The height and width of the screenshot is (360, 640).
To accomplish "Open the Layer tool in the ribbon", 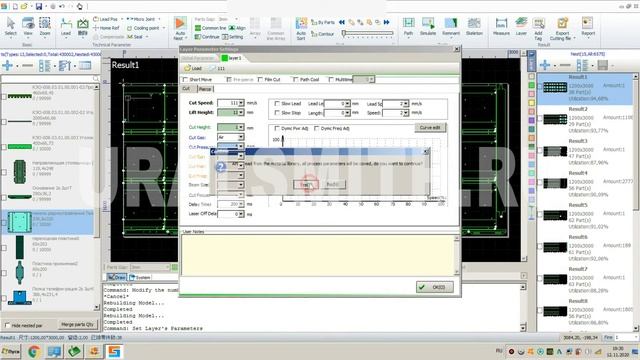I will (x=521, y=27).
